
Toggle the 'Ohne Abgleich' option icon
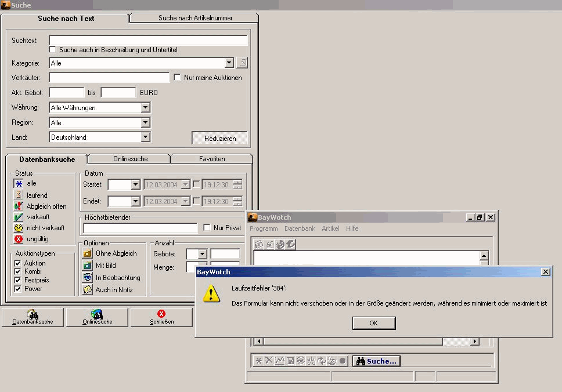(88, 253)
